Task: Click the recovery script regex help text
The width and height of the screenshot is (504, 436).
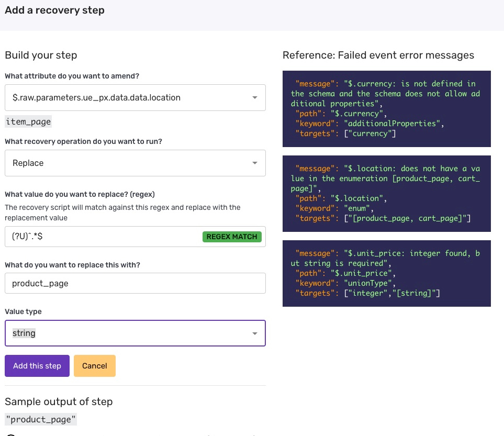Action: [122, 213]
